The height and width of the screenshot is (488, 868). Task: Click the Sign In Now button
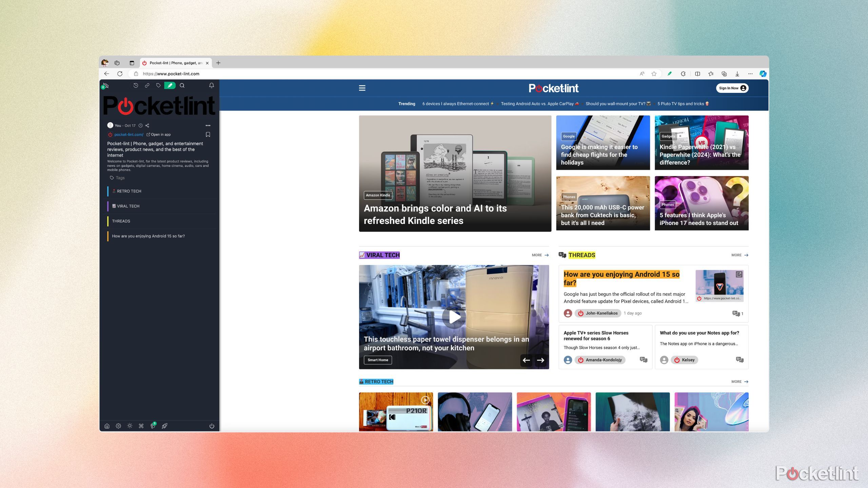732,88
